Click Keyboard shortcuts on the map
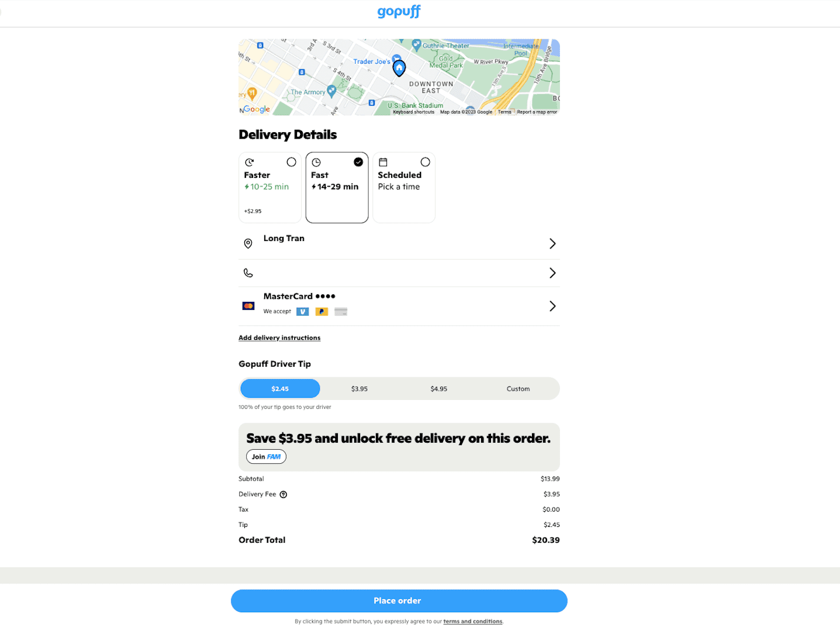 [x=413, y=112]
